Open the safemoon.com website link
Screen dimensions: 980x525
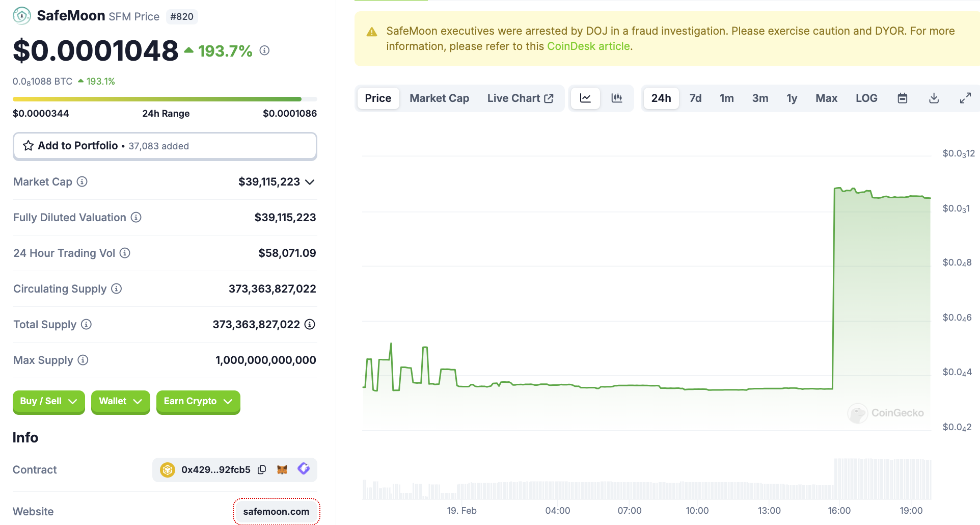(276, 511)
